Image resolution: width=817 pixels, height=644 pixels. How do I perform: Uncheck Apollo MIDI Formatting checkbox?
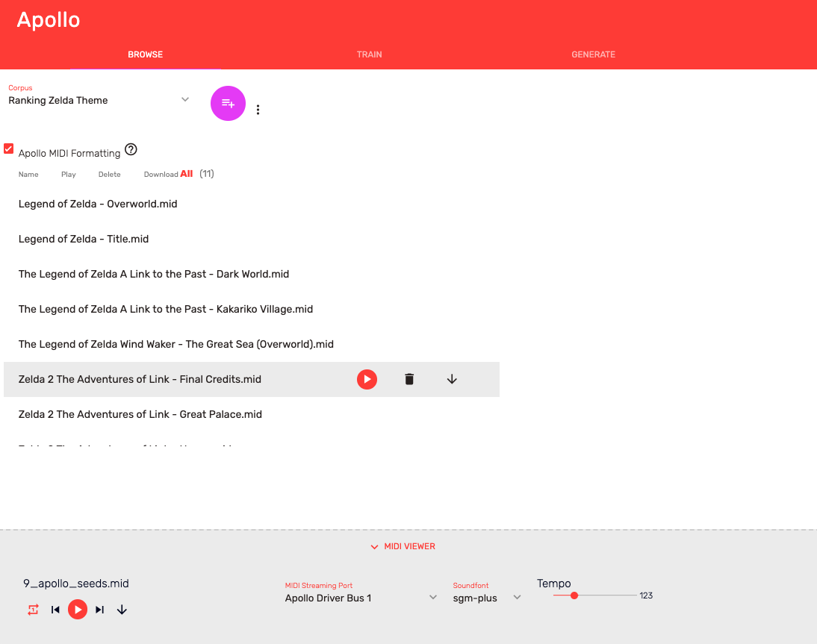click(x=8, y=149)
